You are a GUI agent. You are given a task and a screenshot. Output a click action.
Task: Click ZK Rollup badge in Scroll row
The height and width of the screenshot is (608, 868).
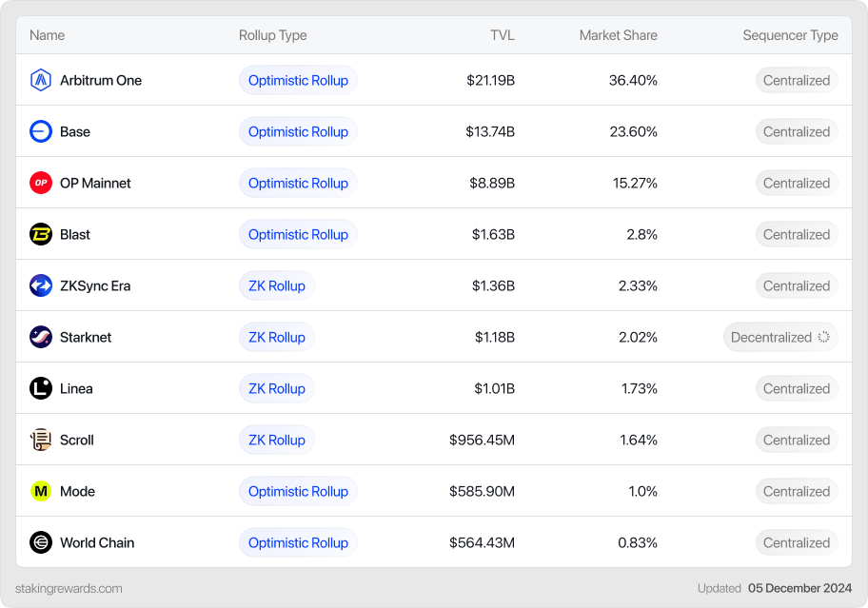(277, 440)
